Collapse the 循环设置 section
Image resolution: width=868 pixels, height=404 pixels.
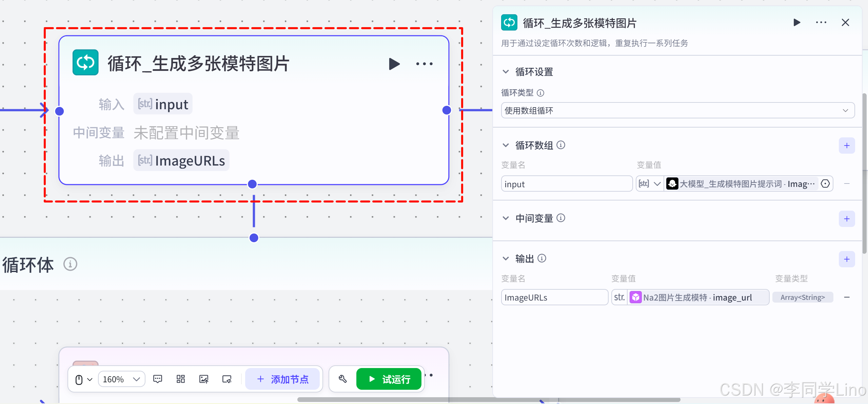[x=506, y=72]
